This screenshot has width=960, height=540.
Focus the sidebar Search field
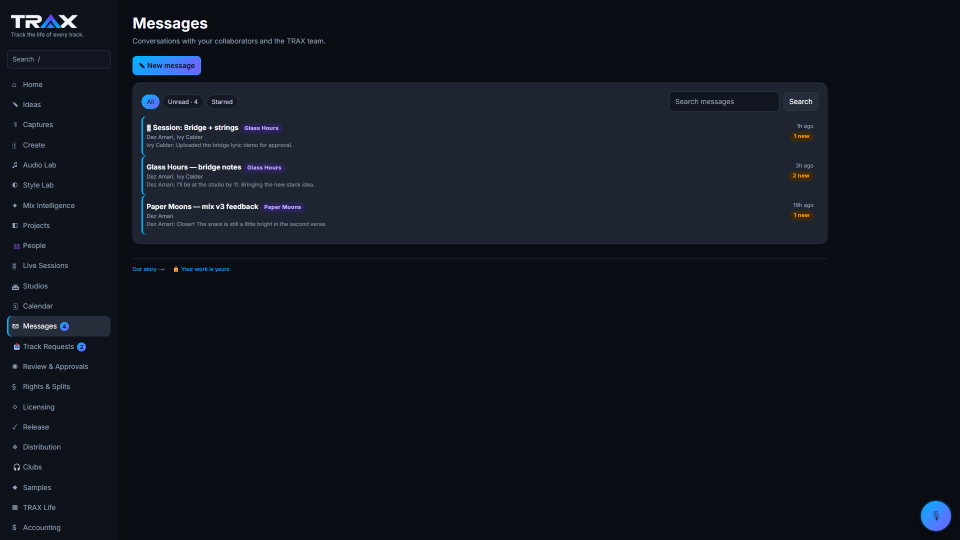(59, 59)
